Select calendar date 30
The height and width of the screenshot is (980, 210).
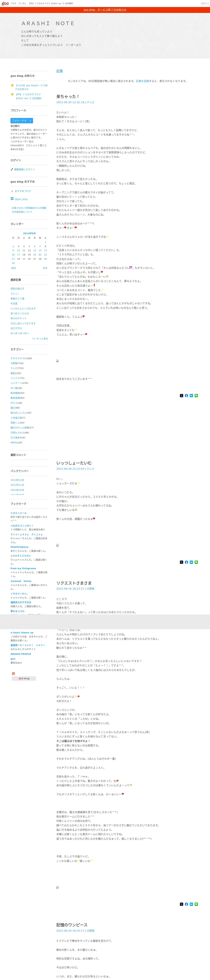[x=13, y=263]
